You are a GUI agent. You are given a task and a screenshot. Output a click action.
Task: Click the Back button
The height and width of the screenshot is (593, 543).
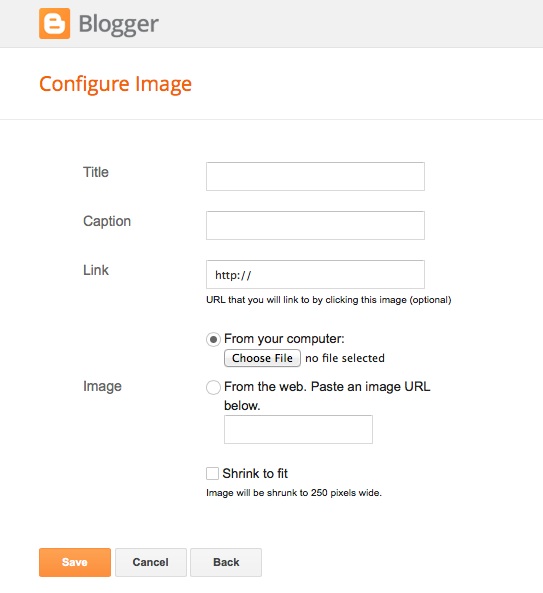(226, 562)
